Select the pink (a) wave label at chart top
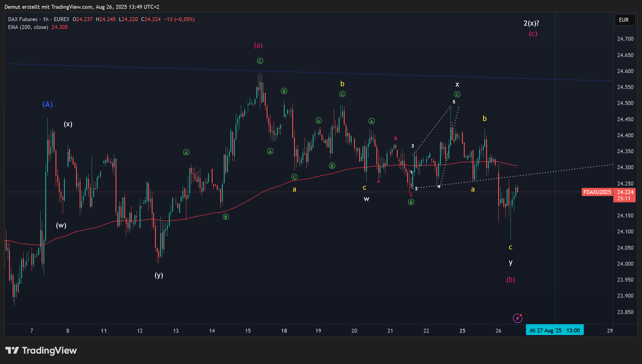Image resolution: width=642 pixels, height=364 pixels. 258,45
